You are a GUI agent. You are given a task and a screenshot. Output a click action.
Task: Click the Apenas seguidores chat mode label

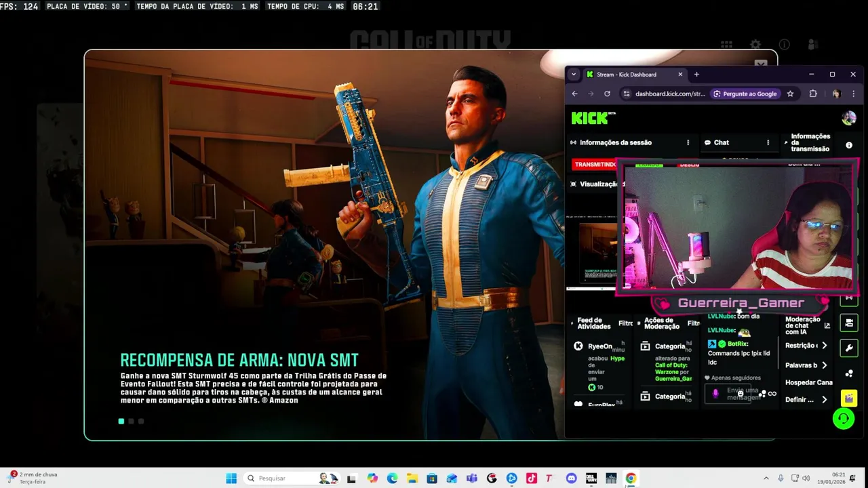point(736,378)
